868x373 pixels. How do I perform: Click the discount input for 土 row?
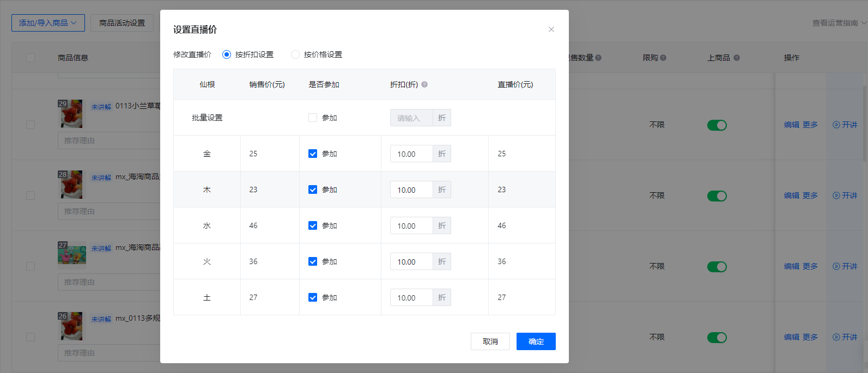click(x=411, y=297)
